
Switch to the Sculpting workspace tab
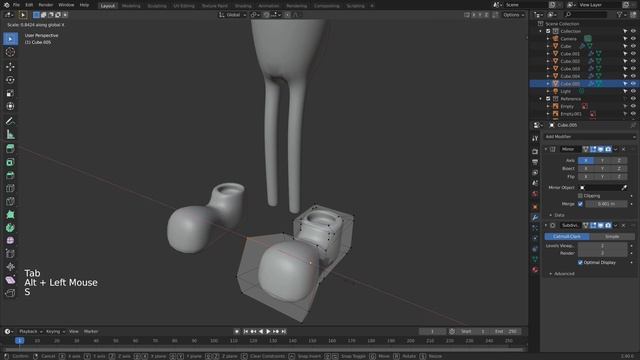pyautogui.click(x=157, y=6)
